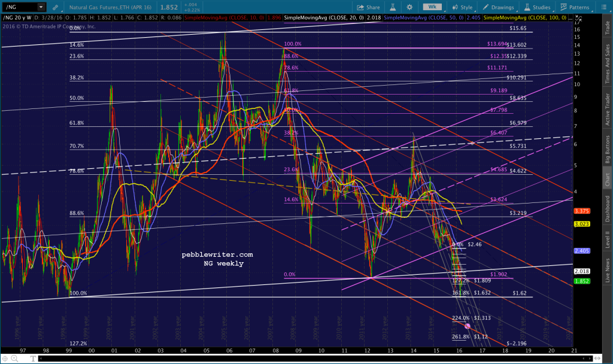This screenshot has height=364, width=613.
Task: Click the 3.375 red price bubble
Action: pos(582,211)
